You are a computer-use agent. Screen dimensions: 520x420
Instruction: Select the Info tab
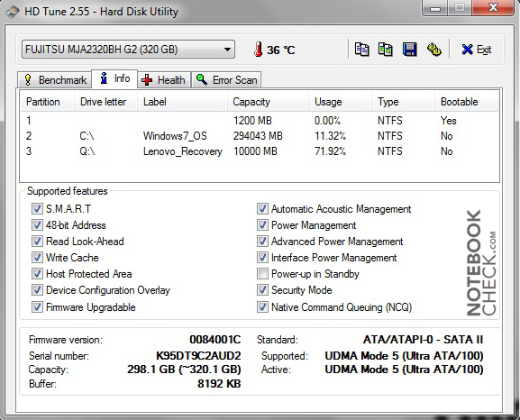[x=114, y=78]
